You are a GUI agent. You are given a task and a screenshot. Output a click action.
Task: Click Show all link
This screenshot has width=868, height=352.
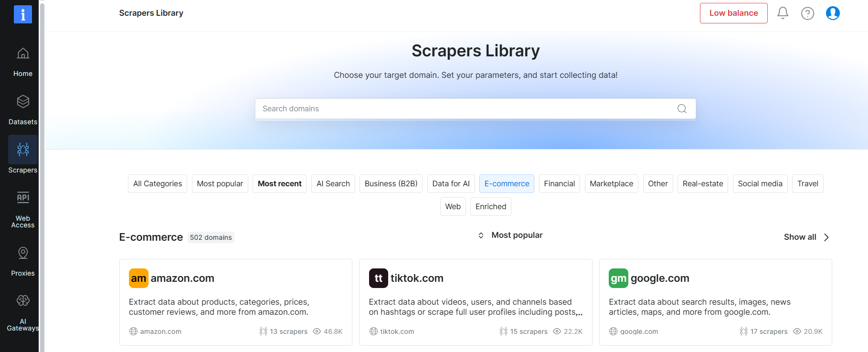(x=800, y=237)
